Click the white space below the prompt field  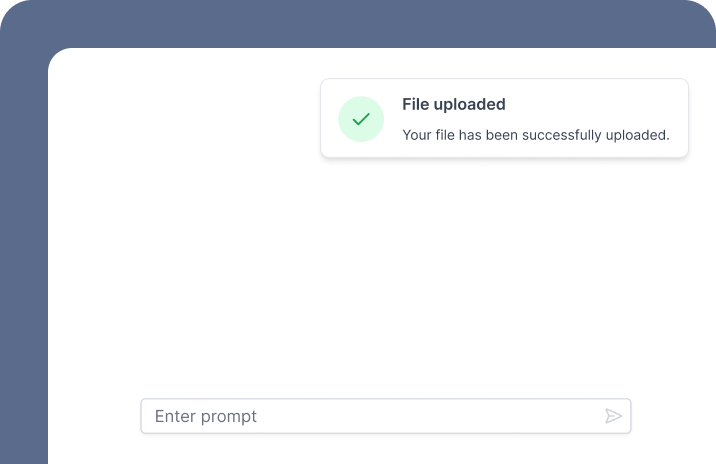coord(386,450)
